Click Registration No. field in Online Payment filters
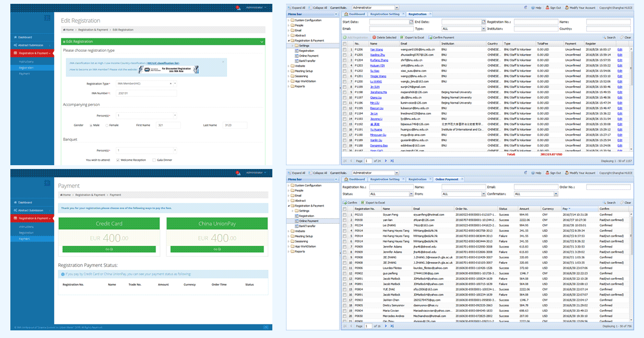Viewport: 644px width, 338px height. [x=391, y=187]
